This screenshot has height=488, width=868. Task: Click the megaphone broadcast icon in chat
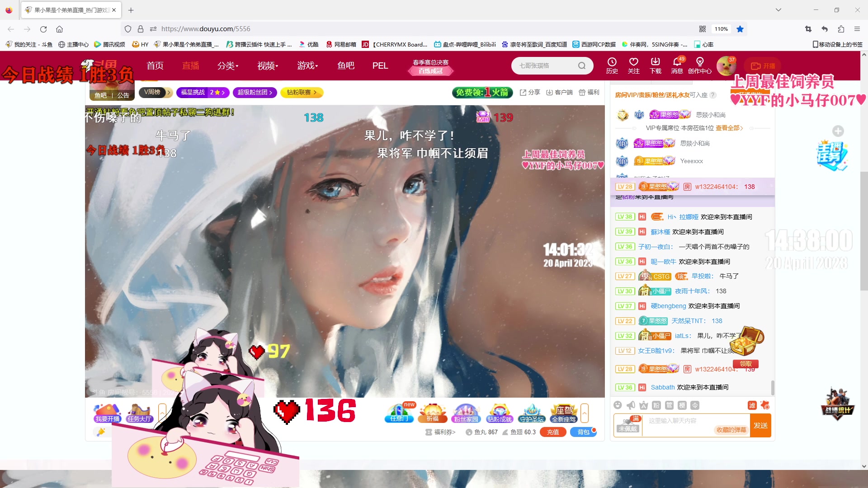coord(631,405)
